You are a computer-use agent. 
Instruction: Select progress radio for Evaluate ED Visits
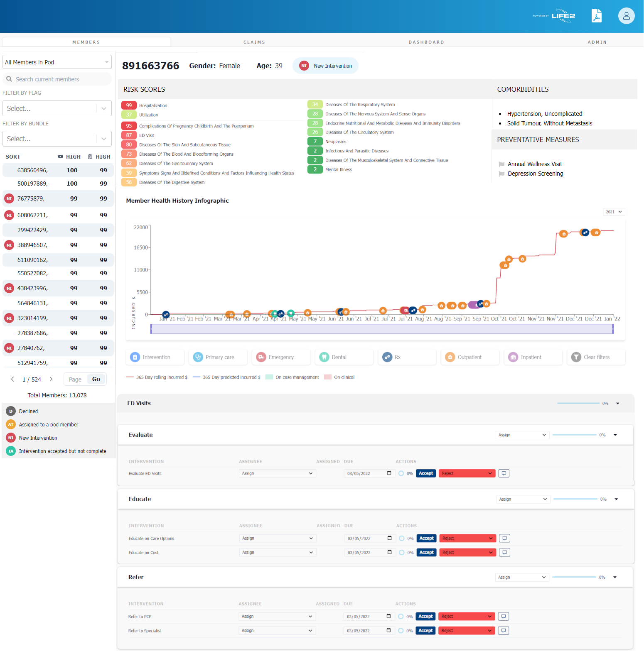click(401, 473)
